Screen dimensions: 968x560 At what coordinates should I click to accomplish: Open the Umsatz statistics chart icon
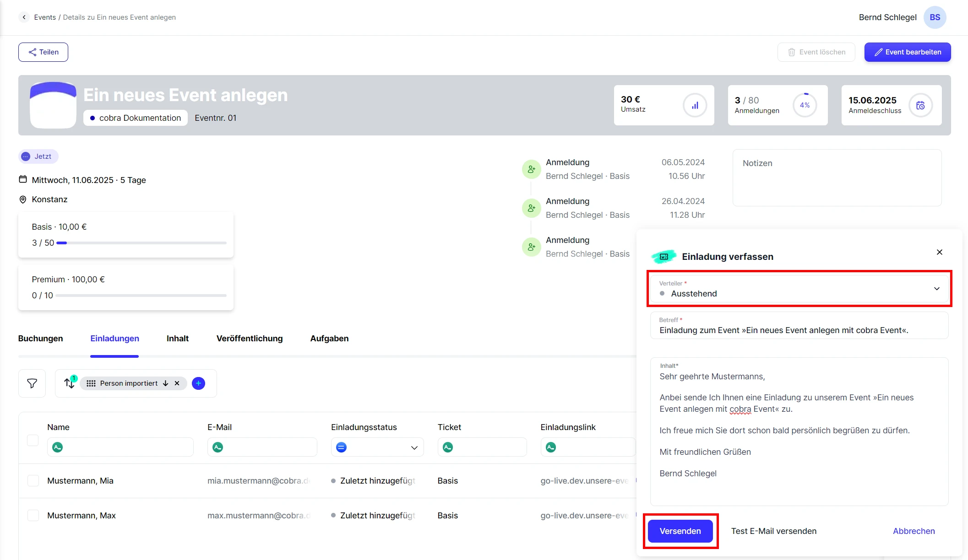pos(695,106)
